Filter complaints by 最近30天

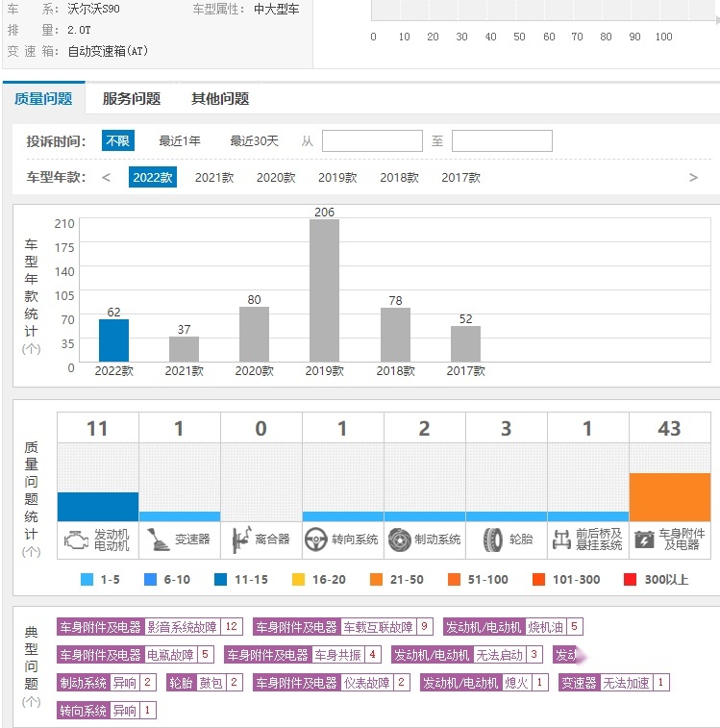pos(254,140)
